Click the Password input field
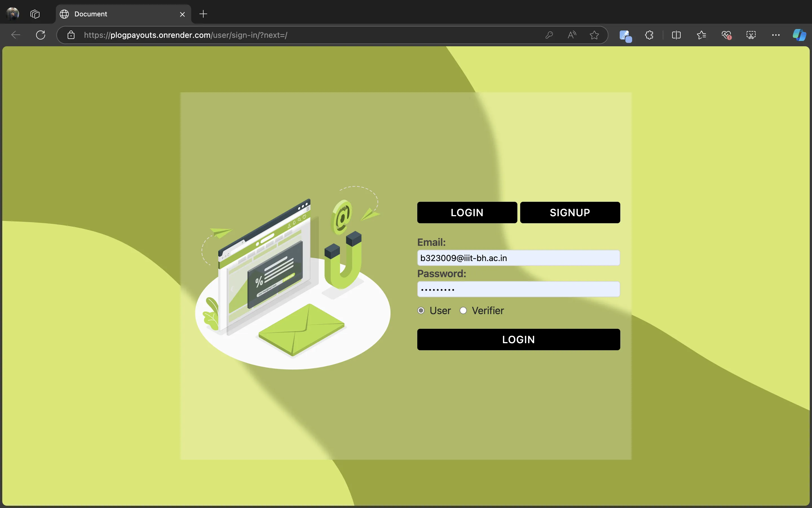 [518, 289]
